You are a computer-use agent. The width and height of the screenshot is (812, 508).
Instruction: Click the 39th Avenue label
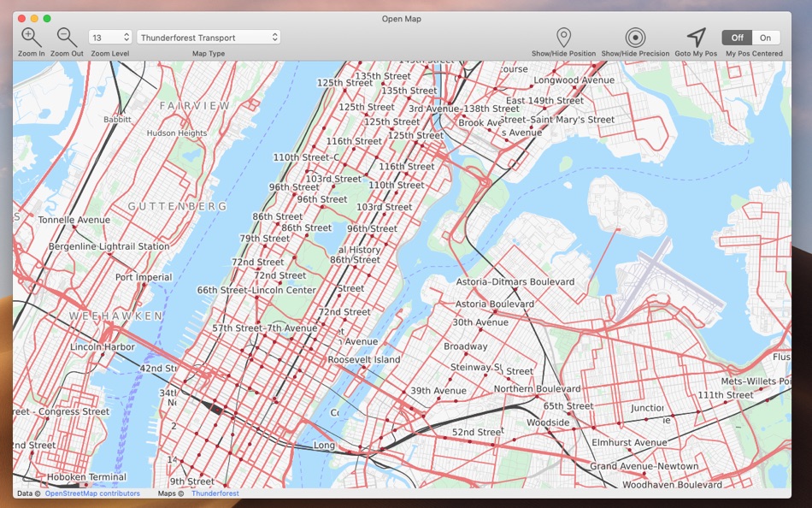tap(438, 391)
